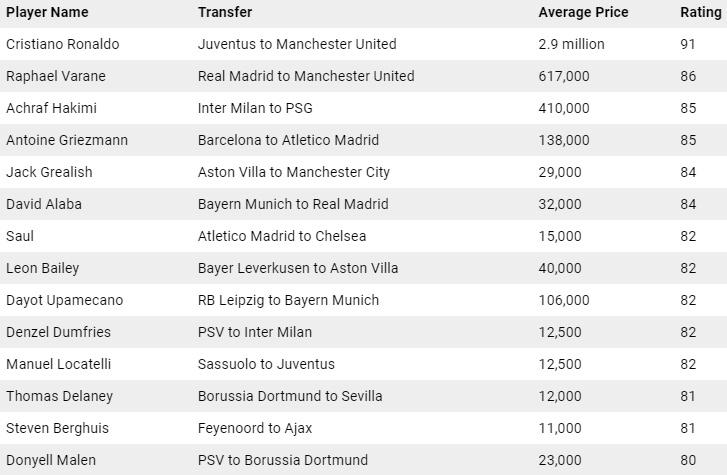Viewport: 727px width, 475px height.
Task: Select Achraf Hakimi player name
Action: tap(51, 108)
